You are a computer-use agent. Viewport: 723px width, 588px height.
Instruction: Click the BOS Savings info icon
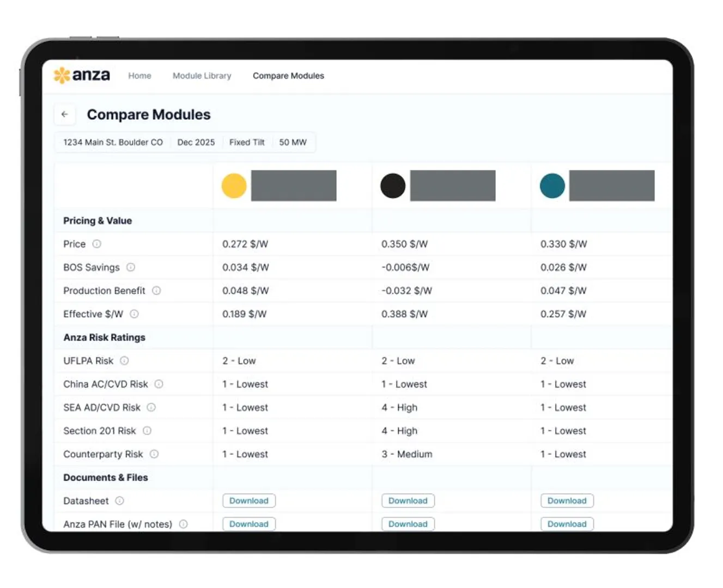pyautogui.click(x=131, y=267)
